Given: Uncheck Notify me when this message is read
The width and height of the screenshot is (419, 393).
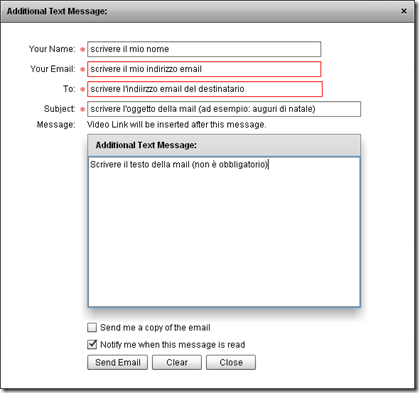Looking at the screenshot, I should (92, 344).
